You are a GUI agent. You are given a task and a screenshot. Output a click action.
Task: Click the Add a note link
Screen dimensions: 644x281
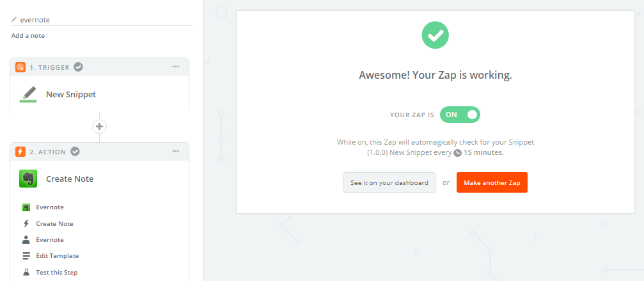(x=28, y=36)
